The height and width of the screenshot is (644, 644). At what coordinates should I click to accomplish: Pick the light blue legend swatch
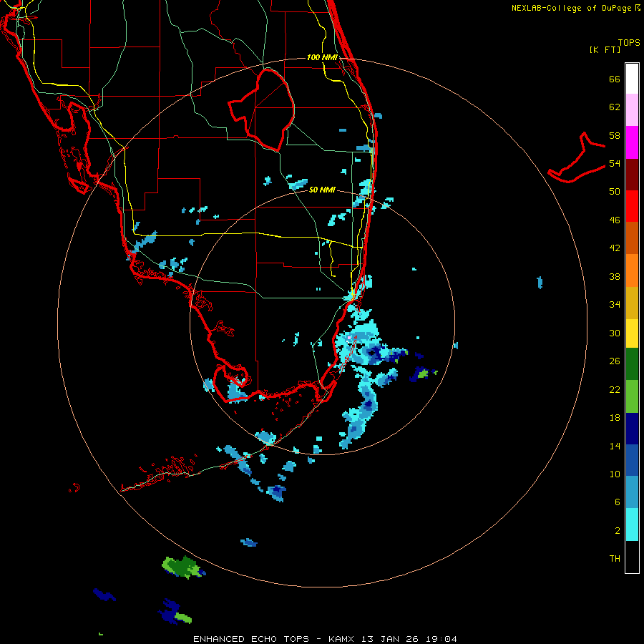pyautogui.click(x=632, y=492)
